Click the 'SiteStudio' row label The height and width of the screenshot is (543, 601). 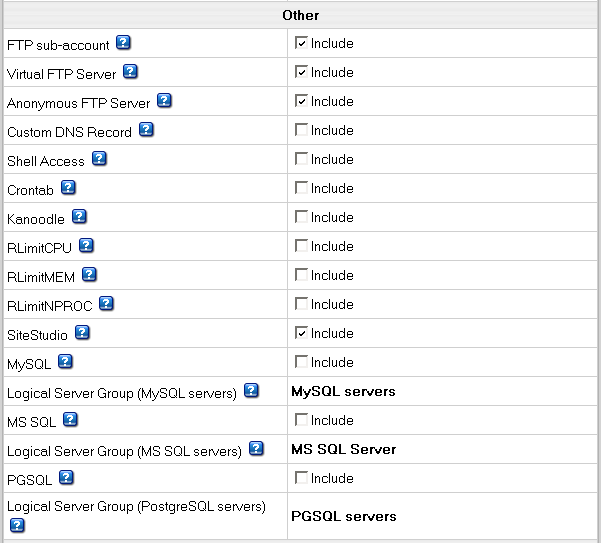tap(37, 335)
